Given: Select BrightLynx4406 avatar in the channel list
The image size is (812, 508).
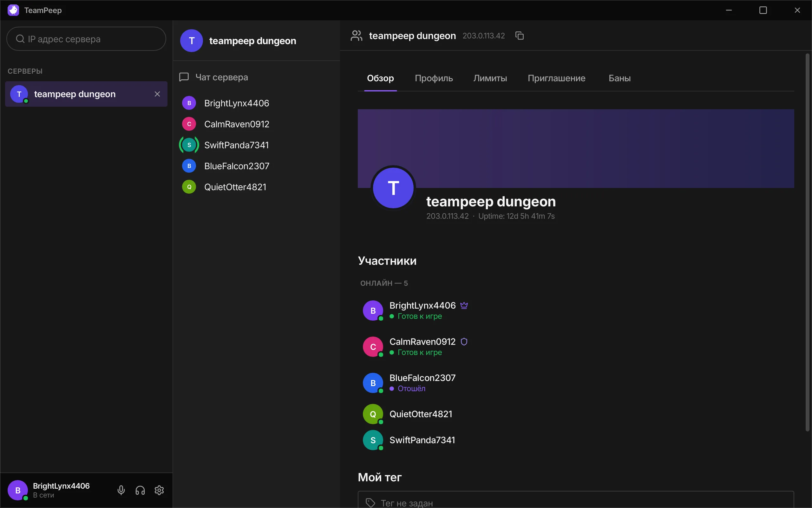Looking at the screenshot, I should [189, 103].
